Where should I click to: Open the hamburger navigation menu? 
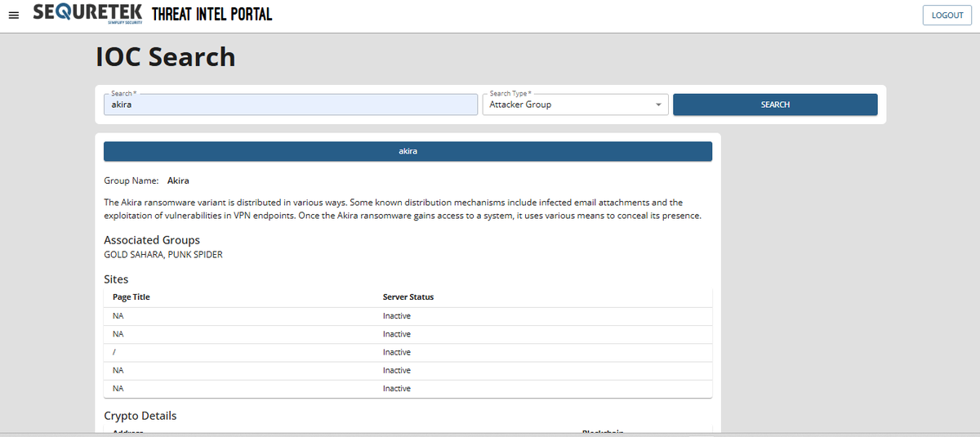(x=13, y=16)
